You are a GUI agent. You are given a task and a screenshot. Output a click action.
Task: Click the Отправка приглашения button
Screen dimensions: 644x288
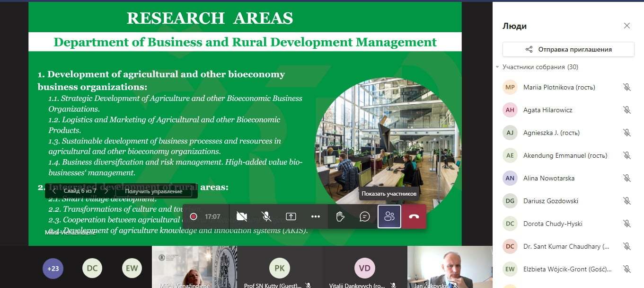pyautogui.click(x=568, y=49)
